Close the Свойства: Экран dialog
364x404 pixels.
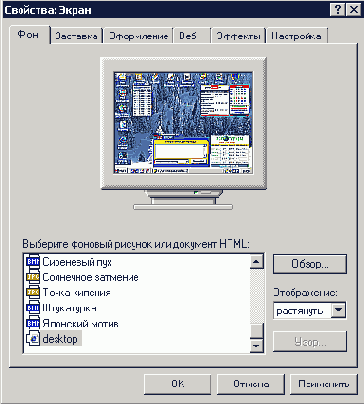coord(353,10)
